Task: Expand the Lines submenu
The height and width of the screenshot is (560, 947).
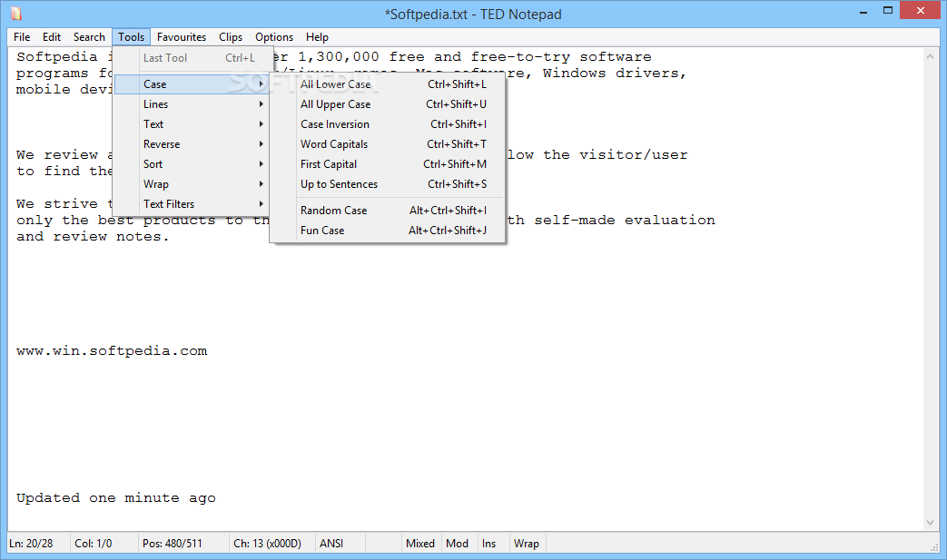Action: tap(192, 103)
